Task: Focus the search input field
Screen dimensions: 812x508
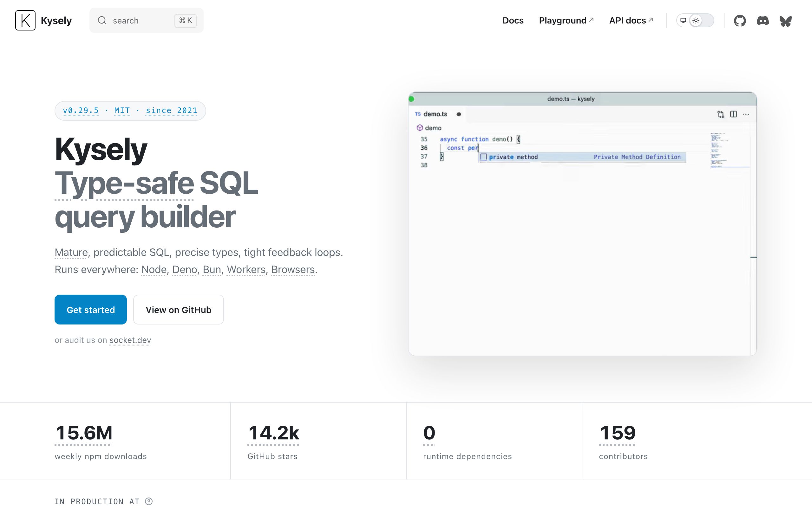Action: [146, 21]
